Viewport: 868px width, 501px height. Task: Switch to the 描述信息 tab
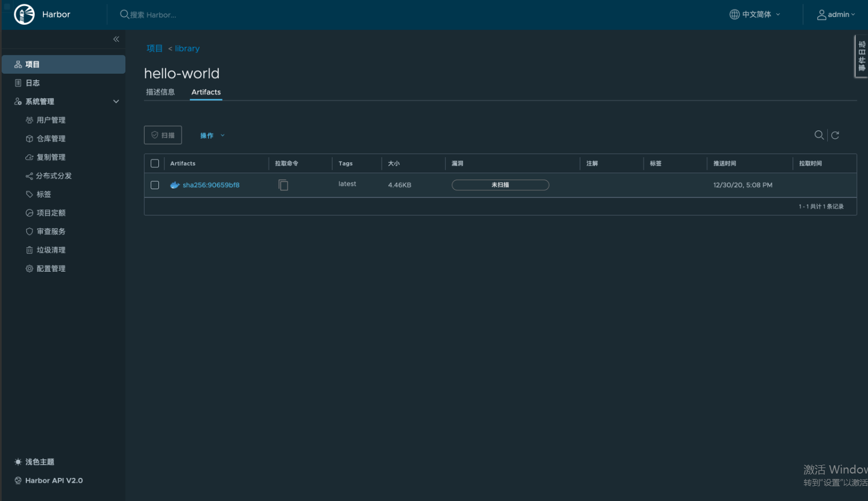[x=160, y=92]
